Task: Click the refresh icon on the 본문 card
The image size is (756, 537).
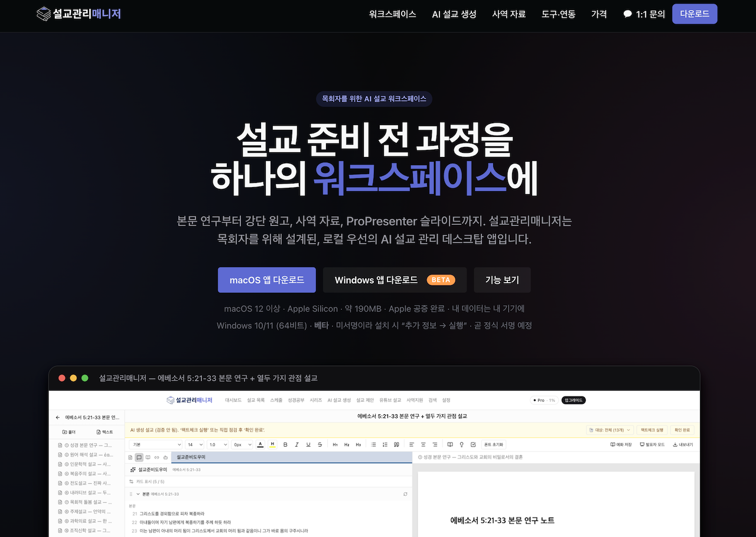Action: coord(405,494)
